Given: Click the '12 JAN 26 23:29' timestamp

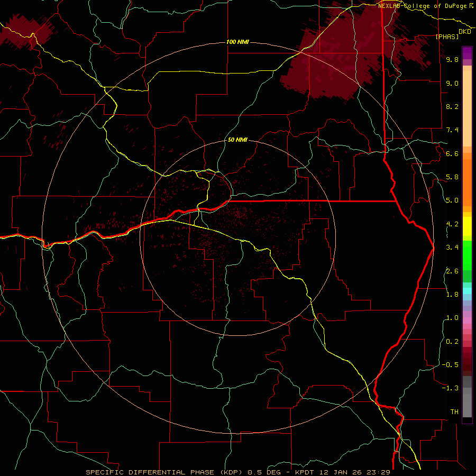Looking at the screenshot, I should (x=355, y=472).
